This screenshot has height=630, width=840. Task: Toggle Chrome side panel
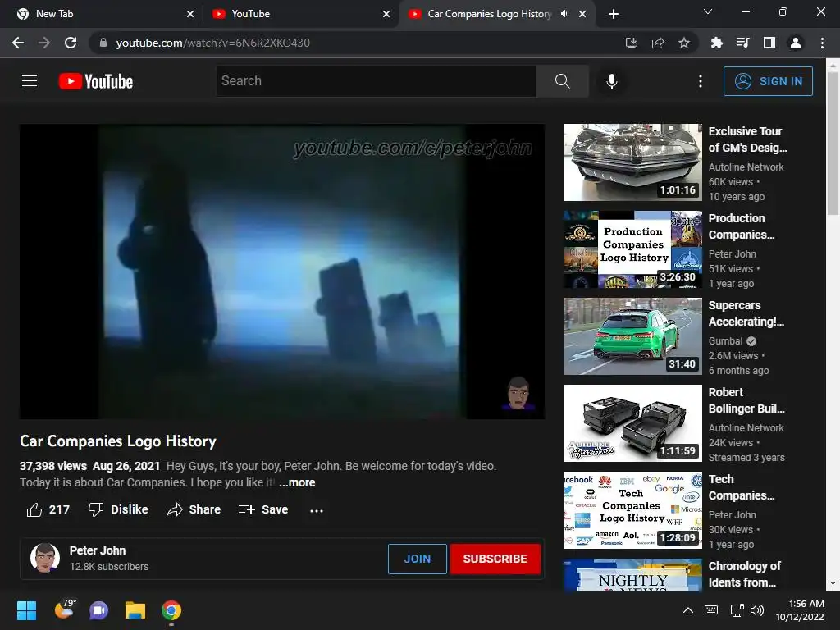pos(769,43)
